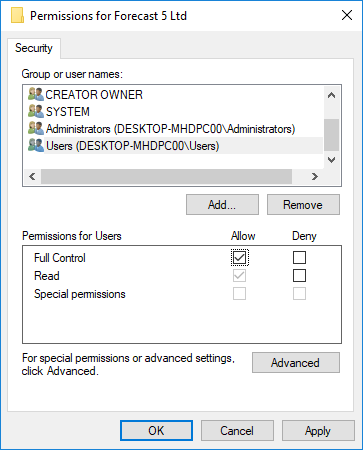Image resolution: width=363 pixels, height=450 pixels.
Task: Check Deny for Full Control
Action: click(x=299, y=257)
